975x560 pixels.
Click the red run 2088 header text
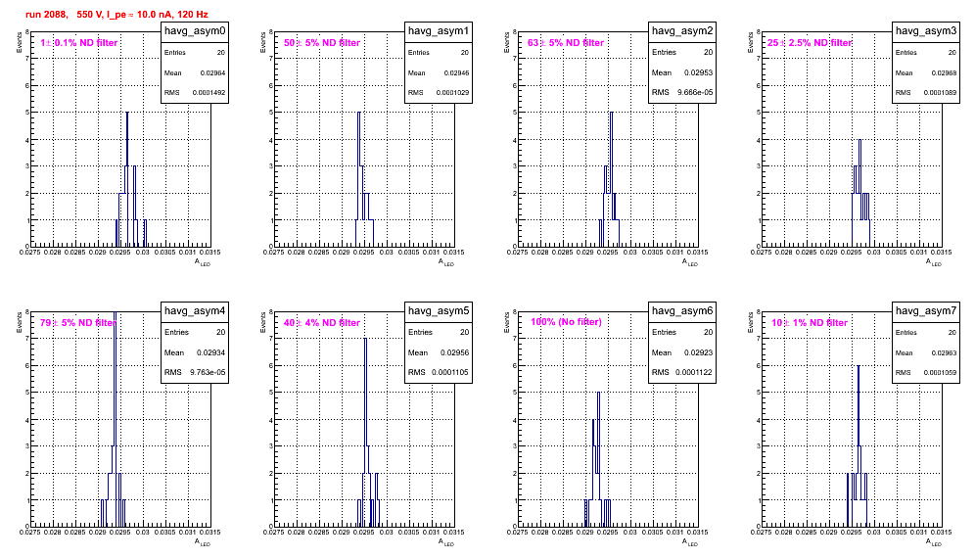click(116, 15)
